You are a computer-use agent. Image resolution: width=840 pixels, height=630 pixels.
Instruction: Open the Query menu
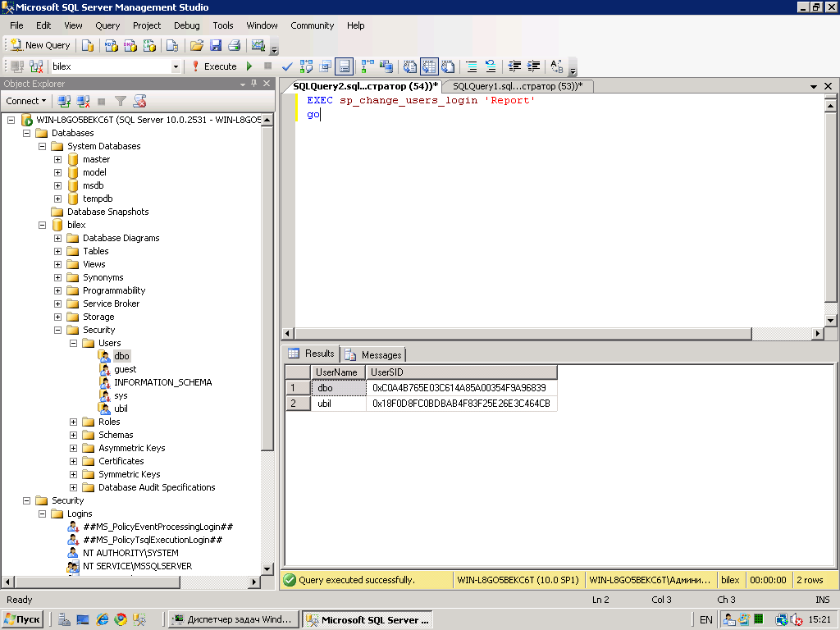(x=107, y=25)
